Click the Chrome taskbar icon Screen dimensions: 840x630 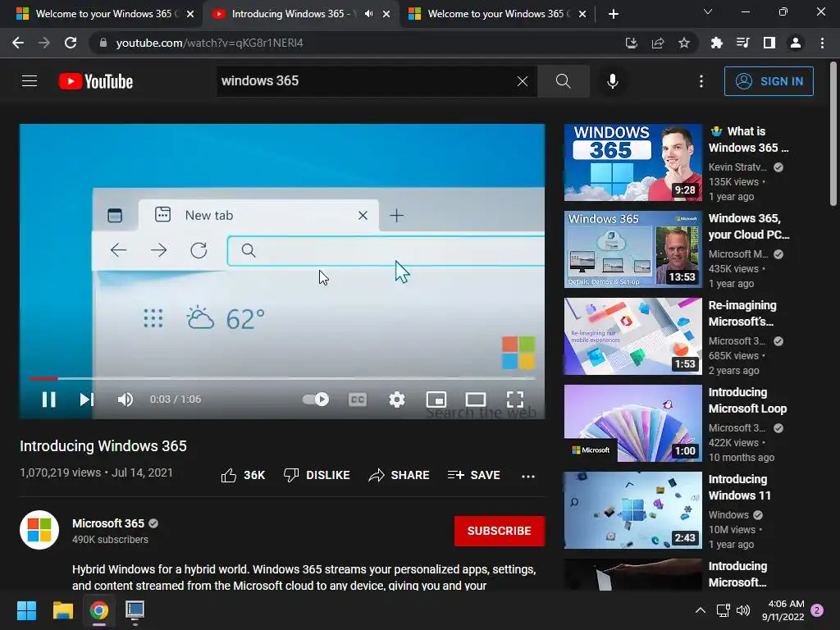point(98,610)
